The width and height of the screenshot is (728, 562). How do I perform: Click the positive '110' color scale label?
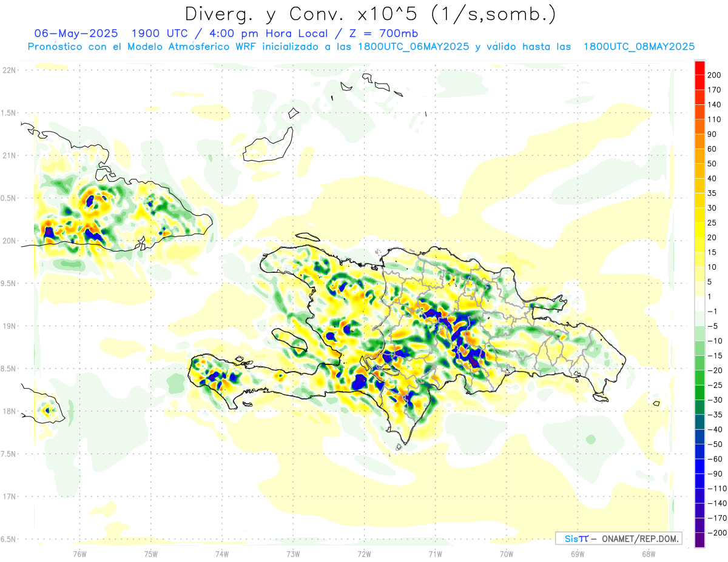[x=715, y=119]
